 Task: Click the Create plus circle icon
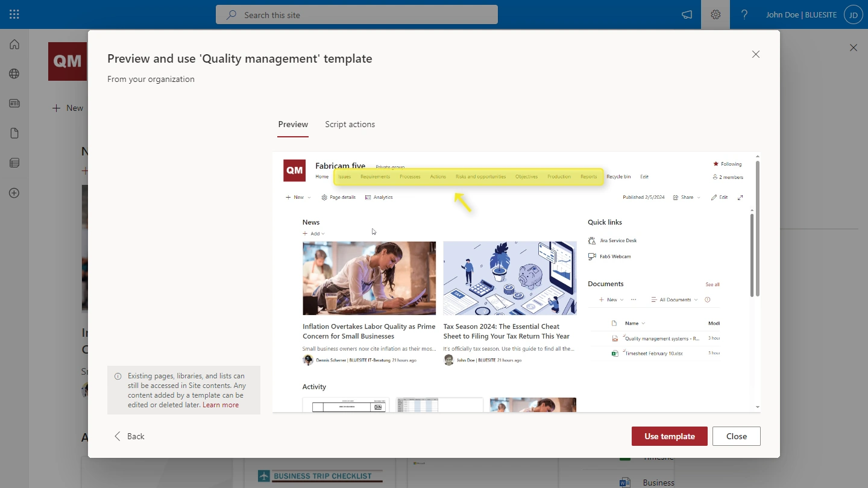click(14, 193)
